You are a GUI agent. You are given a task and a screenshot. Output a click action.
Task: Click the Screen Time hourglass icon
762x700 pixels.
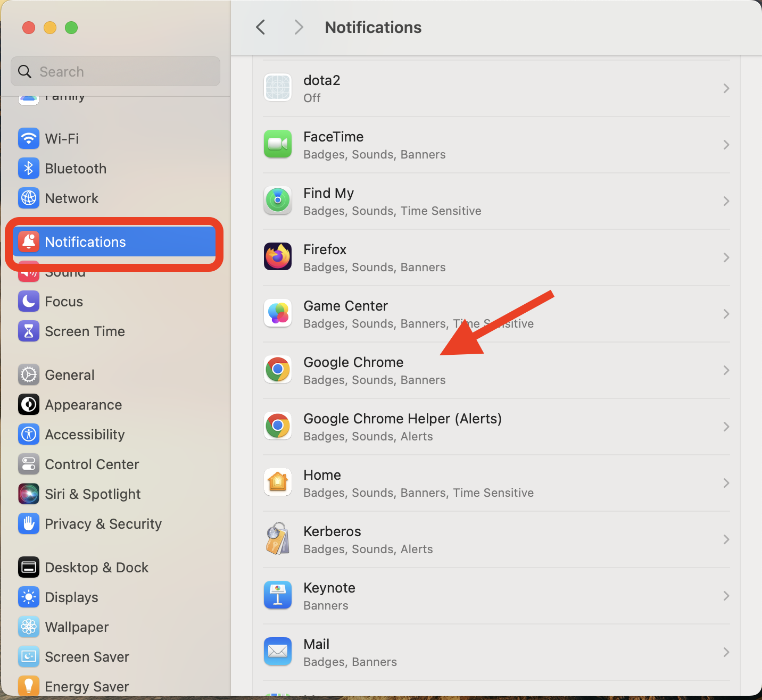pos(29,331)
